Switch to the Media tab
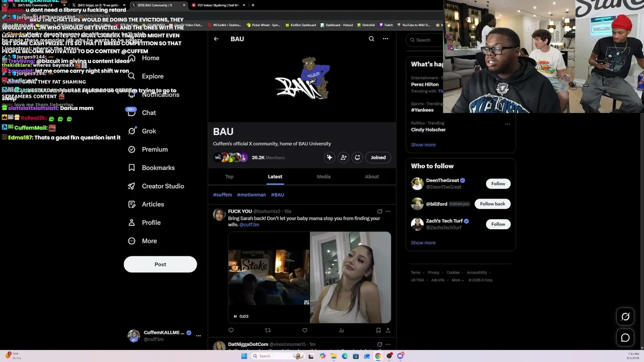644x362 pixels. (324, 176)
